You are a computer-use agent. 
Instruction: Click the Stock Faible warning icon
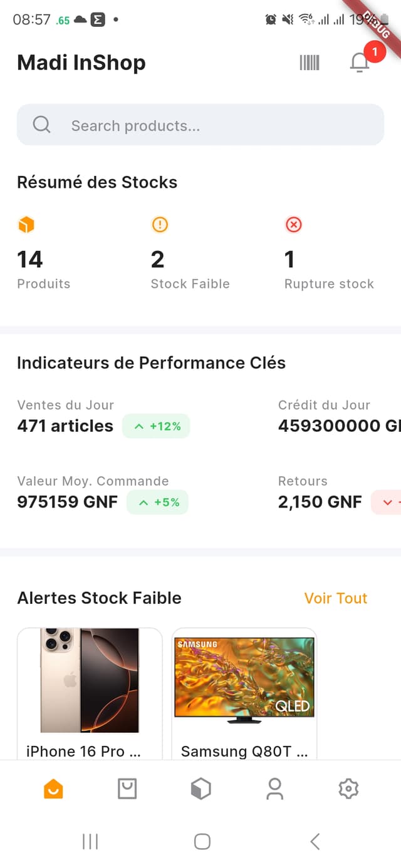point(159,224)
